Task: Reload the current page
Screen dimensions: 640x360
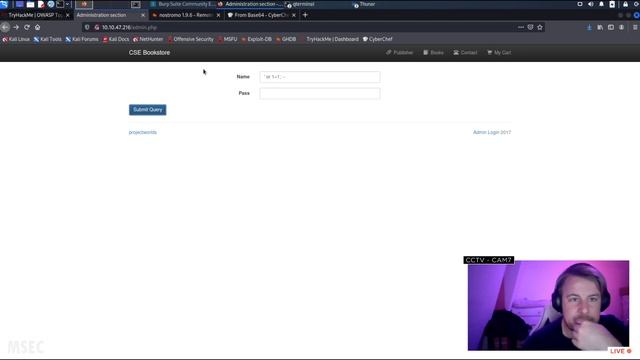Action: pyautogui.click(x=27, y=27)
